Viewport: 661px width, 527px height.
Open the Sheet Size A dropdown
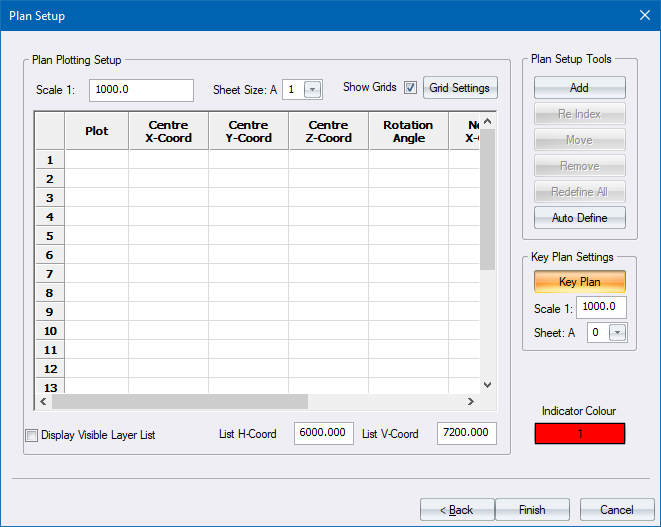313,89
